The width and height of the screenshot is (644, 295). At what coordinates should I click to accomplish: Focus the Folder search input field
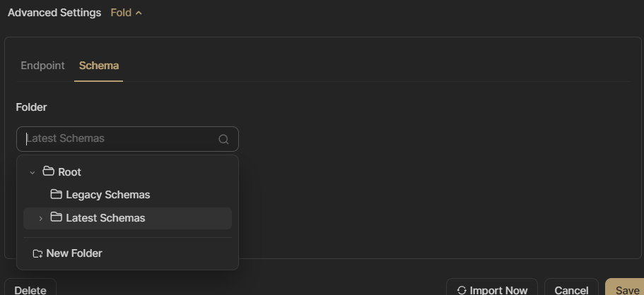[x=127, y=139]
